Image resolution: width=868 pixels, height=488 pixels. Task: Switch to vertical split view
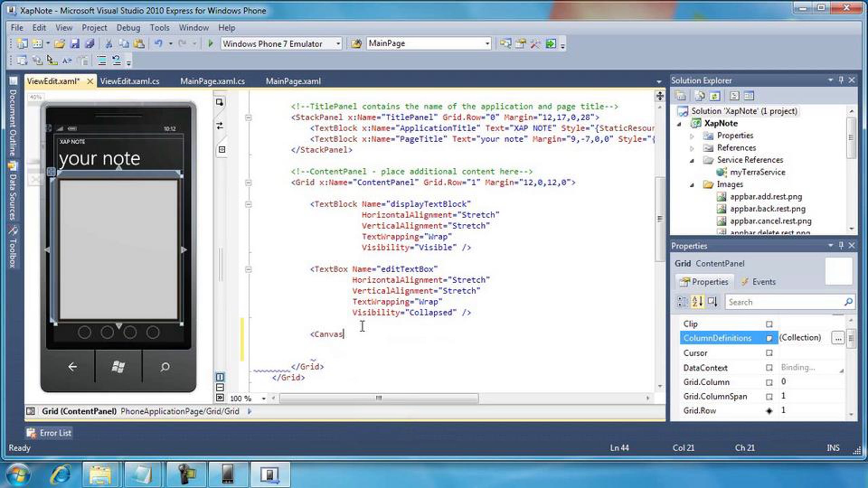[x=220, y=377]
